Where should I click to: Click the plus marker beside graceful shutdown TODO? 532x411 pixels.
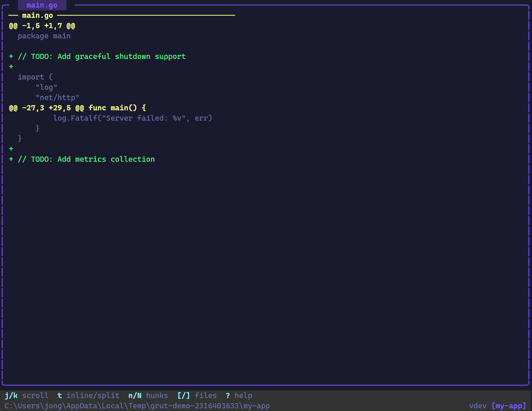coord(11,56)
